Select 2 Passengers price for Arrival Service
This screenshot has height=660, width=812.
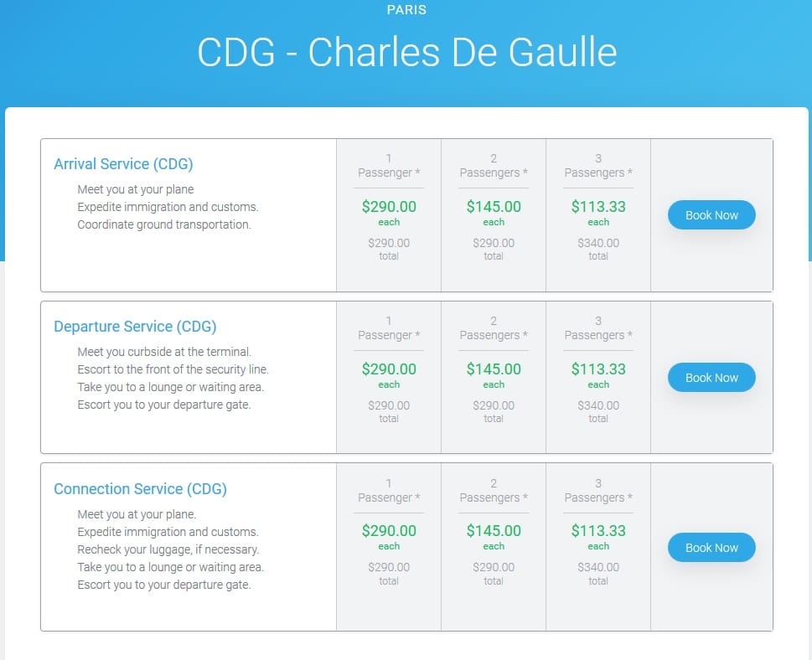point(494,207)
